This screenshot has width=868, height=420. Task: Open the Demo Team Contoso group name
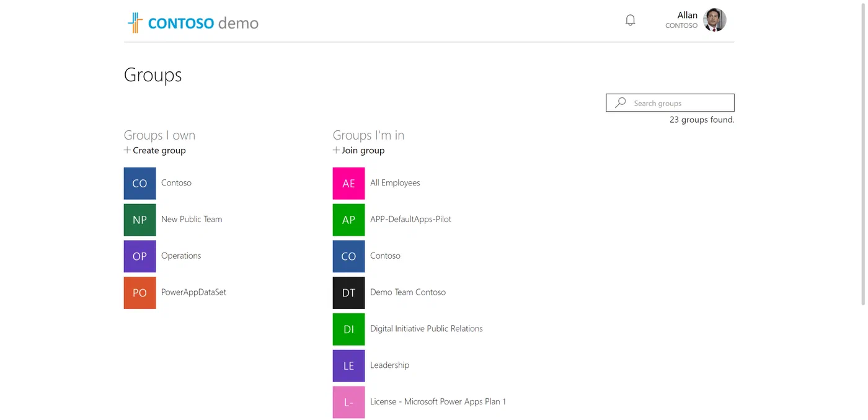[408, 292]
